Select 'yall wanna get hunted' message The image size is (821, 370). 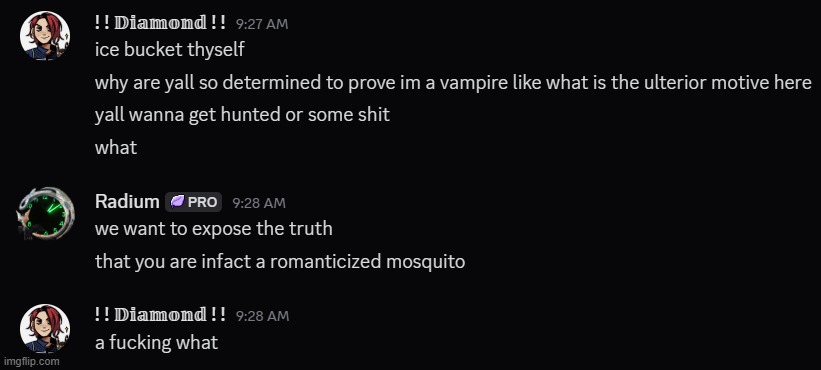tap(242, 115)
